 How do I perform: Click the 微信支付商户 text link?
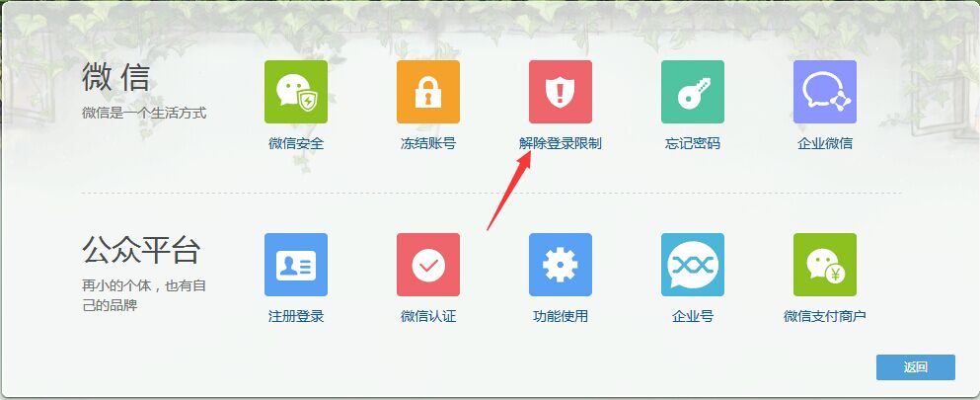(x=825, y=316)
